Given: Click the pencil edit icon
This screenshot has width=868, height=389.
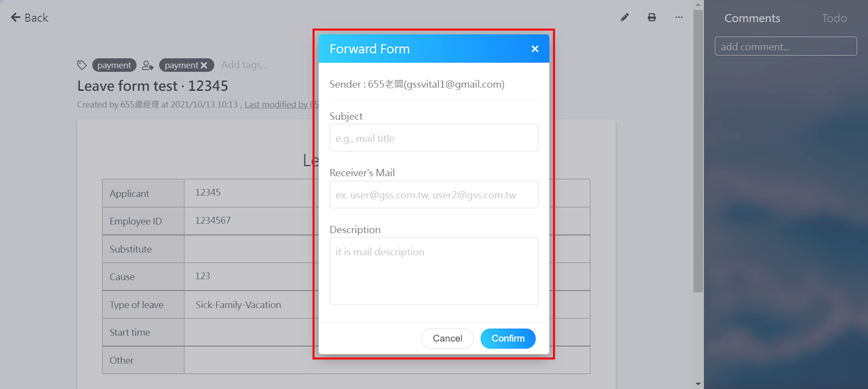Looking at the screenshot, I should pyautogui.click(x=625, y=17).
